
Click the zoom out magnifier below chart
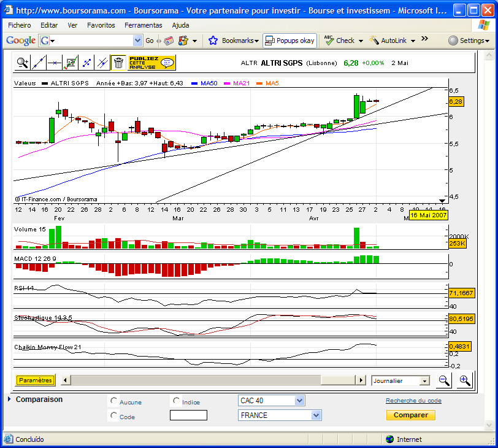pyautogui.click(x=443, y=380)
